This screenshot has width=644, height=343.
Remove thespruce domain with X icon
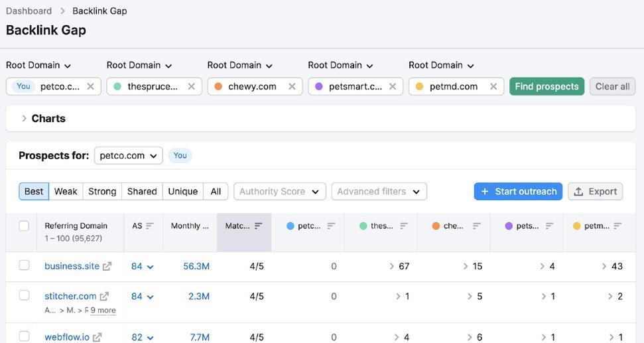[x=192, y=87]
